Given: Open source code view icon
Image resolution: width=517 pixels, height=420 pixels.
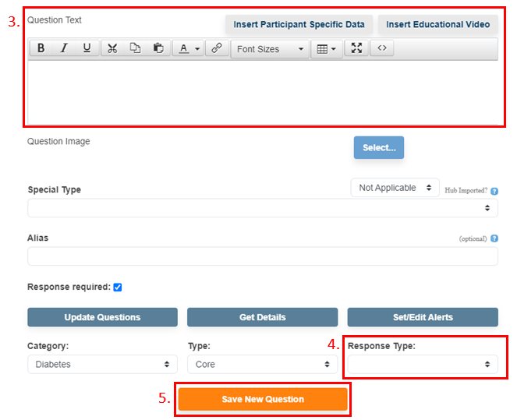Looking at the screenshot, I should coord(381,48).
